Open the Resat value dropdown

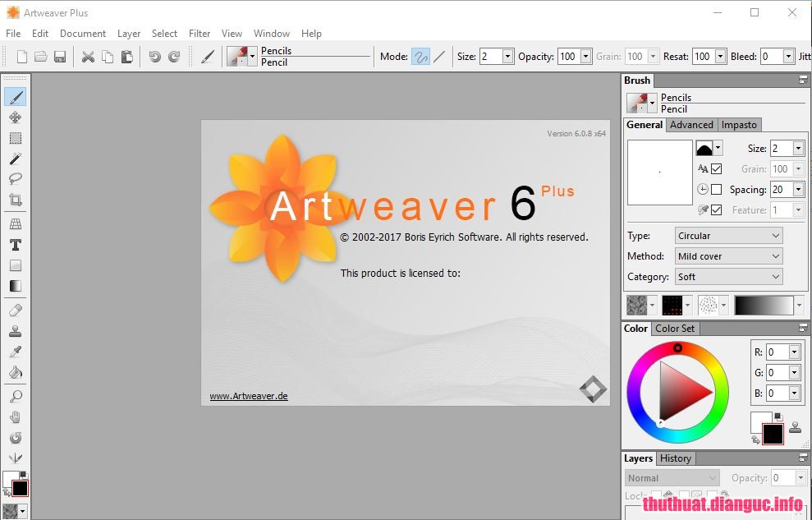(720, 57)
